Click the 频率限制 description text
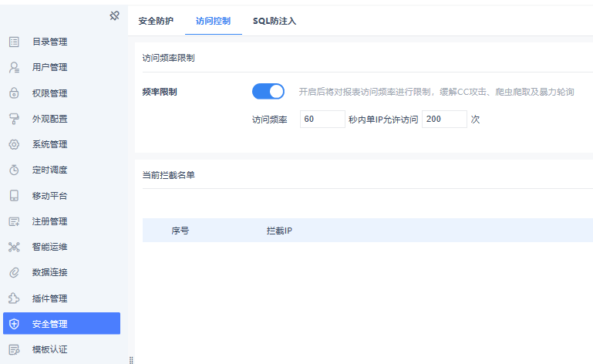This screenshot has width=593, height=364. point(436,92)
